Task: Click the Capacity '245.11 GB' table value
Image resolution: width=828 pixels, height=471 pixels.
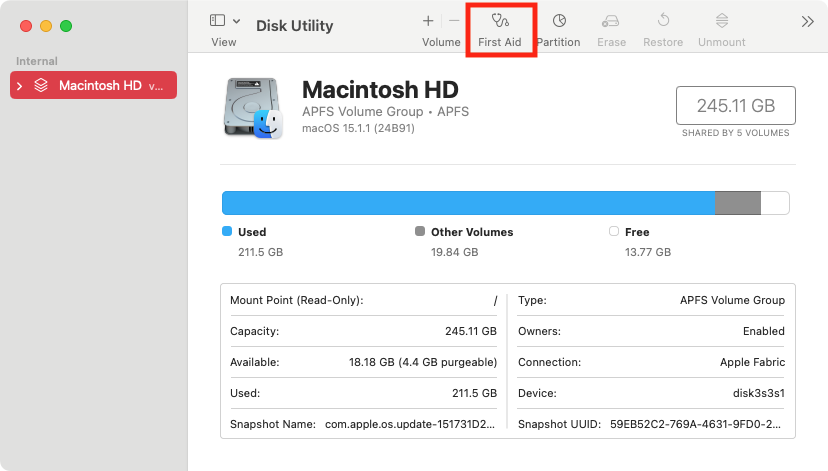Action: coord(471,331)
